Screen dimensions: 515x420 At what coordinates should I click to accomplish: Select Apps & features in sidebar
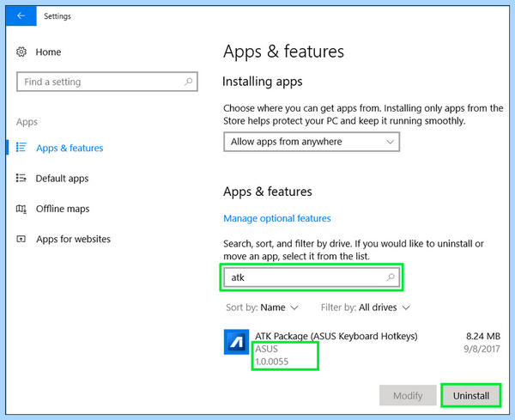coord(70,148)
